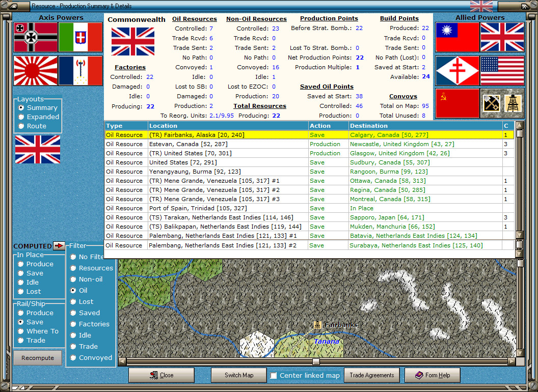Select the Estevan, Canada row
Image resolution: width=538 pixels, height=392 pixels.
point(309,144)
